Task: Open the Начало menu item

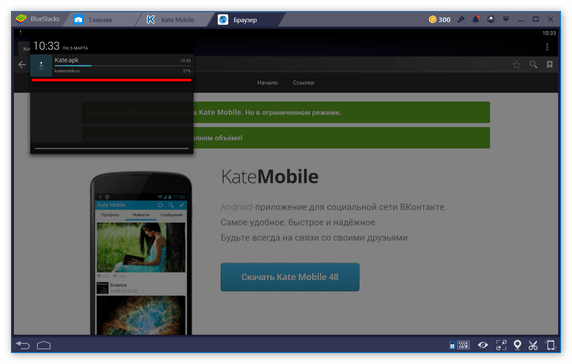Action: point(267,83)
